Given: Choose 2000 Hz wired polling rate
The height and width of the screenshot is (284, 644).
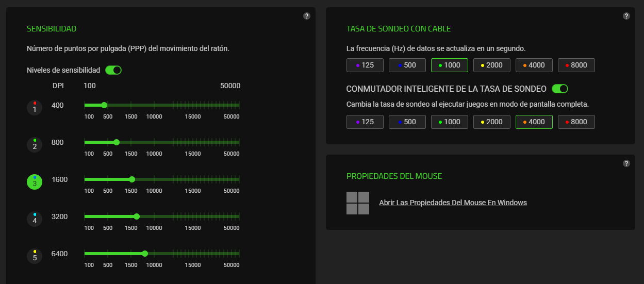Looking at the screenshot, I should click(x=491, y=65).
